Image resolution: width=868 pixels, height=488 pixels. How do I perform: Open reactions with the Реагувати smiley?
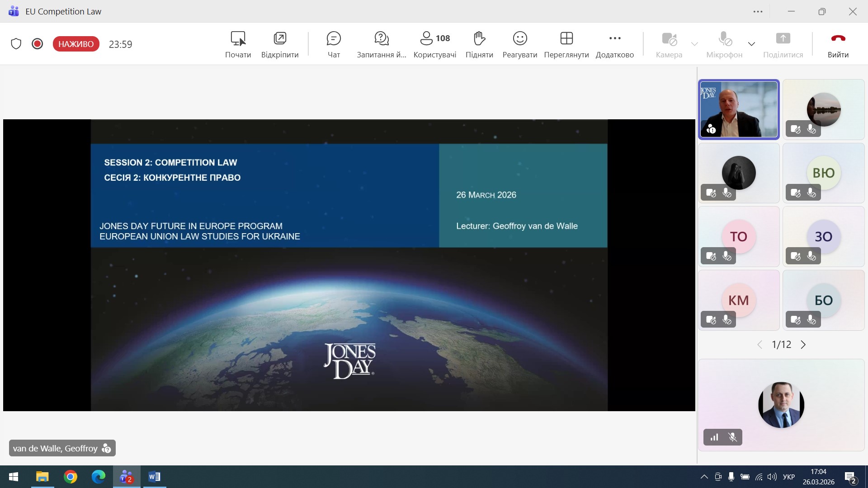pyautogui.click(x=520, y=39)
